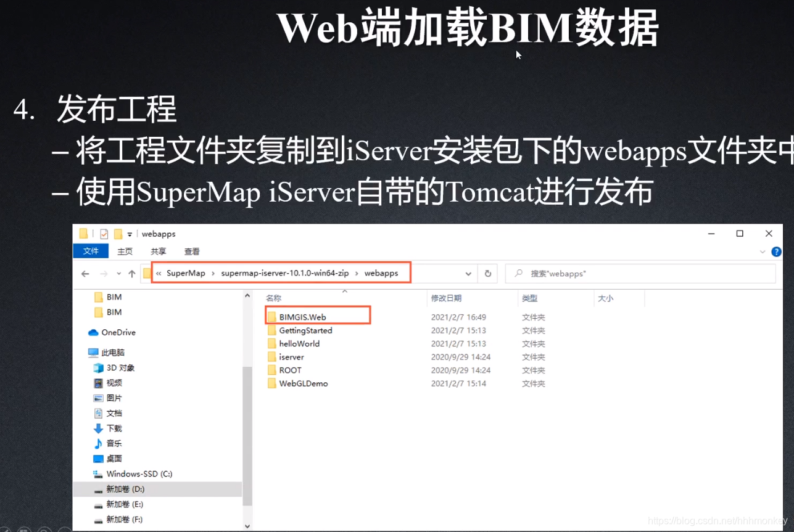Click the navigation pane scrollbar down arrow
The width and height of the screenshot is (794, 532).
coord(247,526)
